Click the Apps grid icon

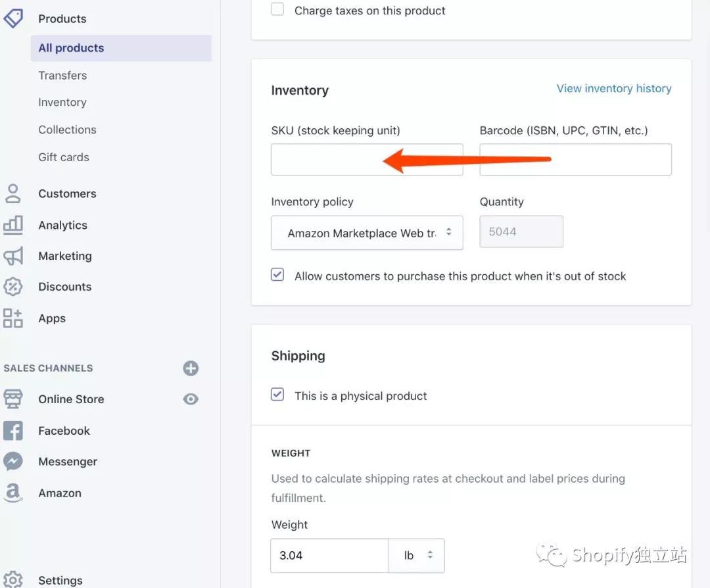[x=13, y=318]
